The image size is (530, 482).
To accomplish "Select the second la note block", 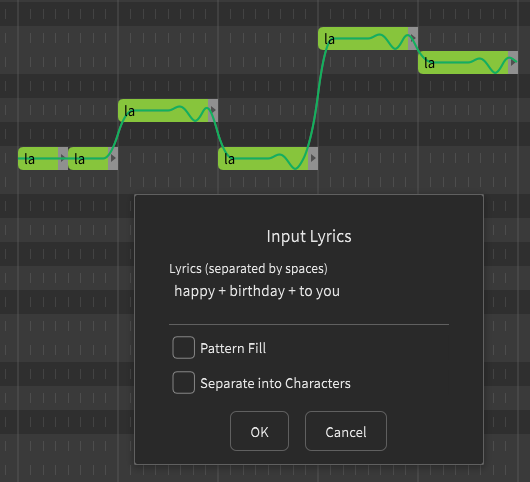I will pyautogui.click(x=88, y=159).
